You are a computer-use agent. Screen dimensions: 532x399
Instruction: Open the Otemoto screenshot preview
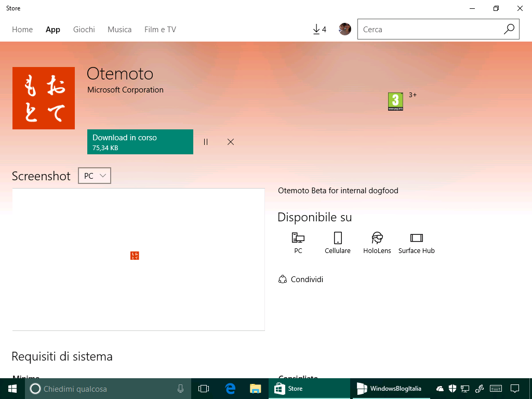[138, 260]
